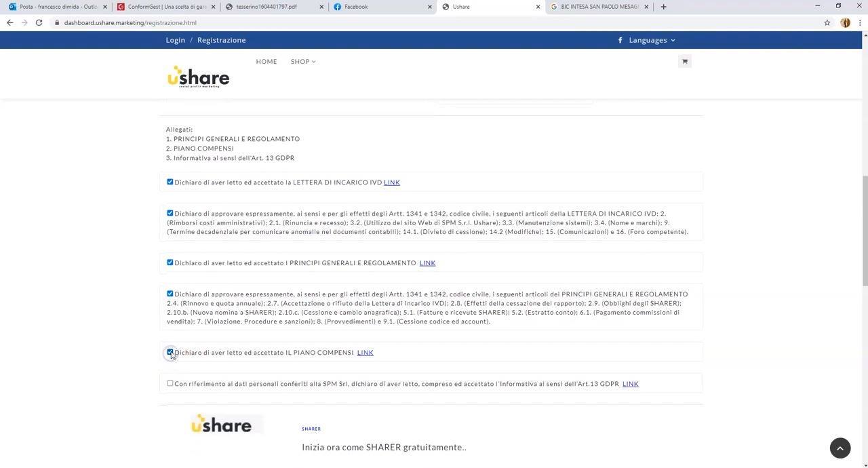
Task: Open a new browser tab
Action: [663, 7]
